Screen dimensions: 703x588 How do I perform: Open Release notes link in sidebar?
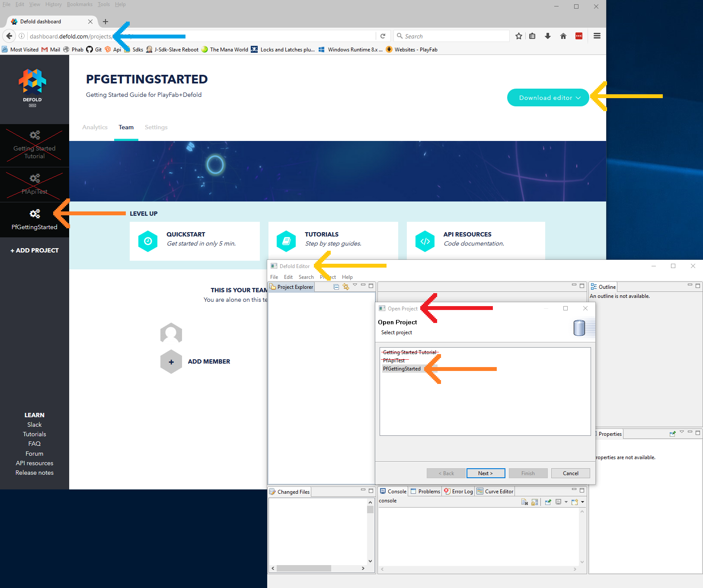(x=35, y=473)
